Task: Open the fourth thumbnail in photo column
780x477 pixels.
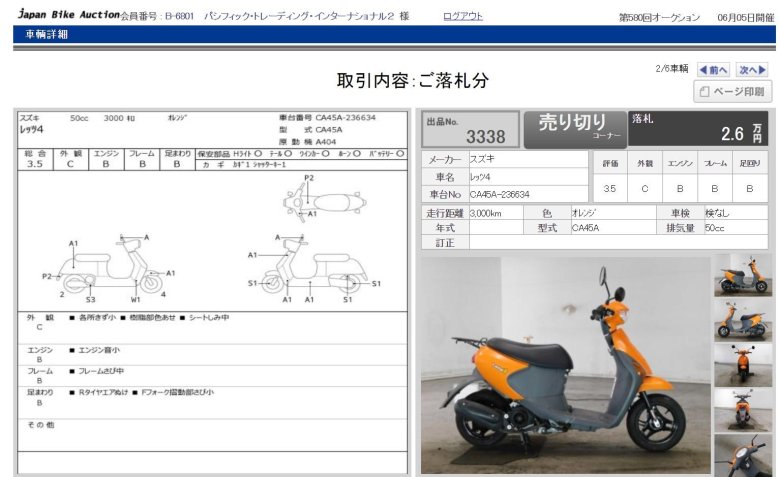Action: point(742,410)
